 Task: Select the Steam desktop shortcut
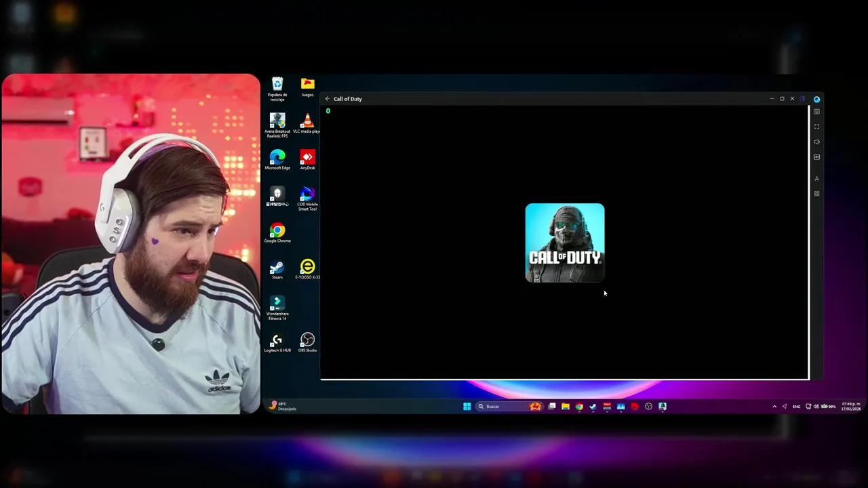coord(277,269)
